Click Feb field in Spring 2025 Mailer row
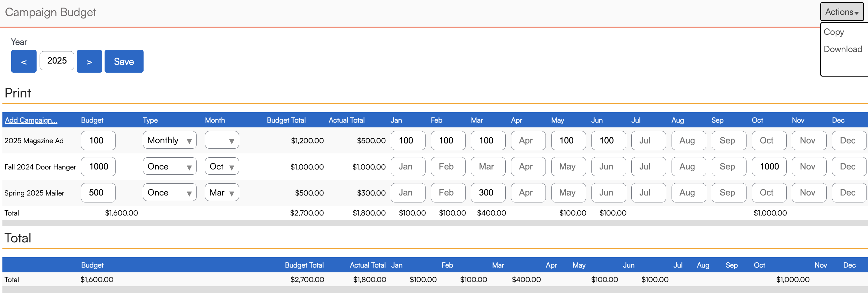The width and height of the screenshot is (868, 299). [x=448, y=192]
